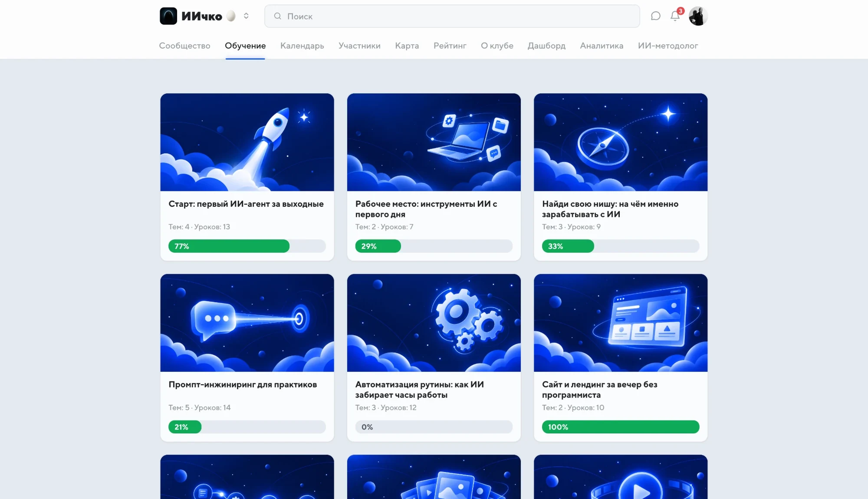This screenshot has width=868, height=499.
Task: Click text Тем: 4 · Уроков: 13
Action: [199, 227]
